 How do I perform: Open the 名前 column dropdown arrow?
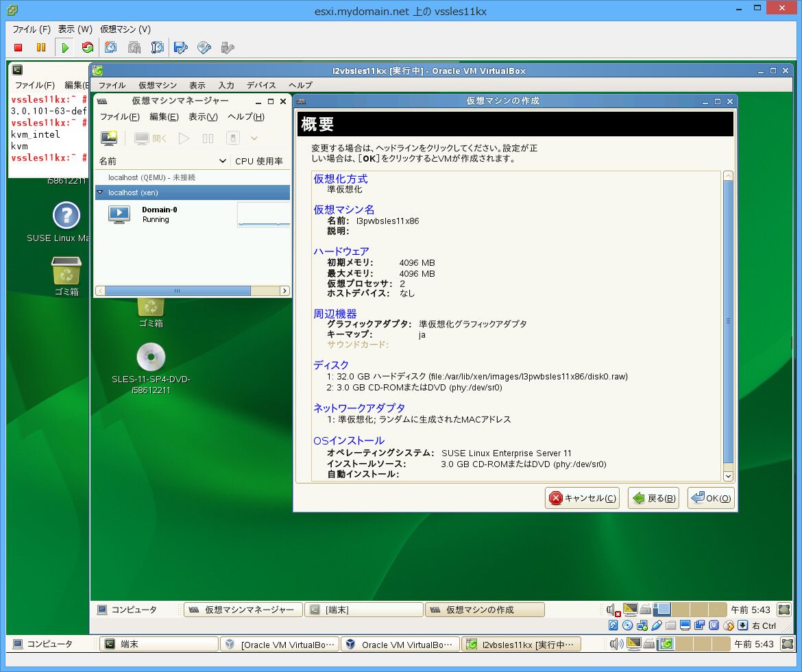pyautogui.click(x=223, y=161)
